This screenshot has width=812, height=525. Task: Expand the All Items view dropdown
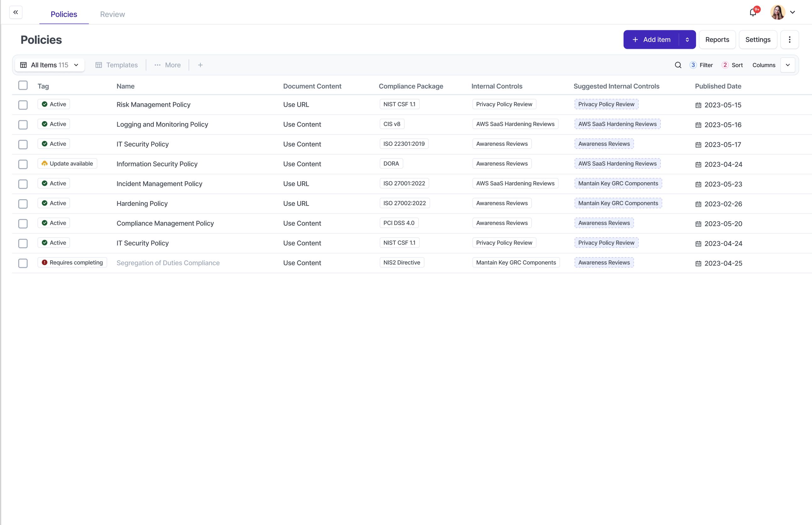click(x=76, y=65)
